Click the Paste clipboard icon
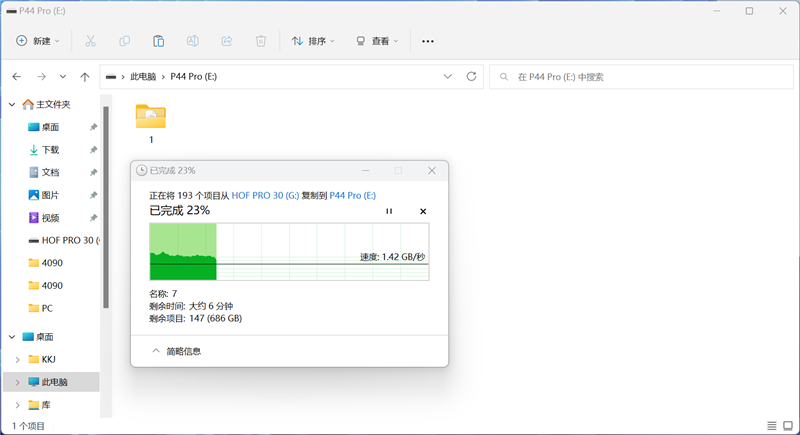 tap(159, 41)
